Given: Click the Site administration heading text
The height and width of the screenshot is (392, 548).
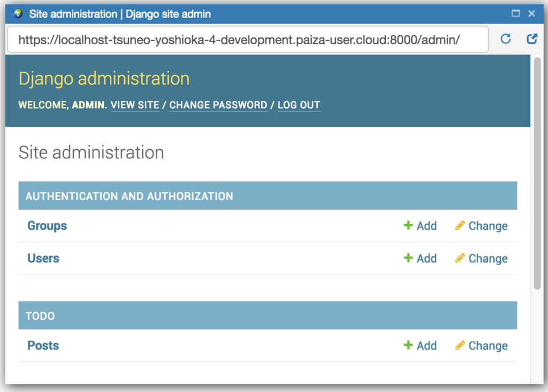Looking at the screenshot, I should pos(91,152).
